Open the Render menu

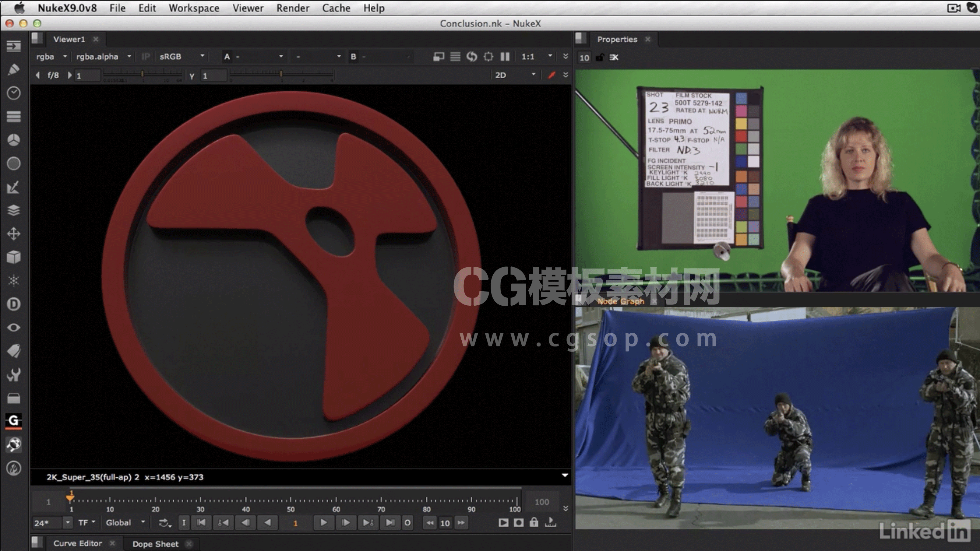(x=293, y=8)
